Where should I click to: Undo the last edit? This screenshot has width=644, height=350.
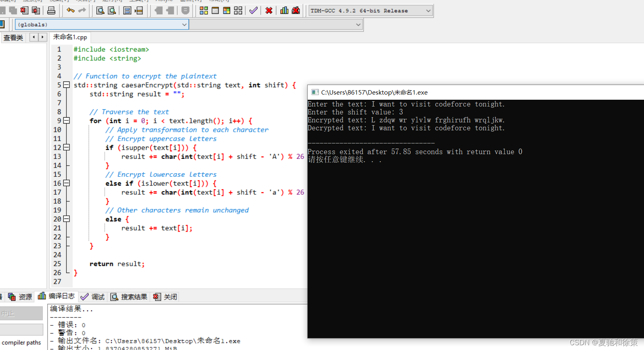pos(71,10)
